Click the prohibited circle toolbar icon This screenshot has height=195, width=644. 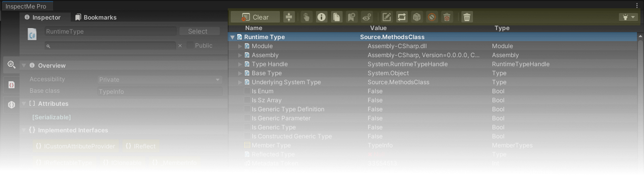click(432, 17)
